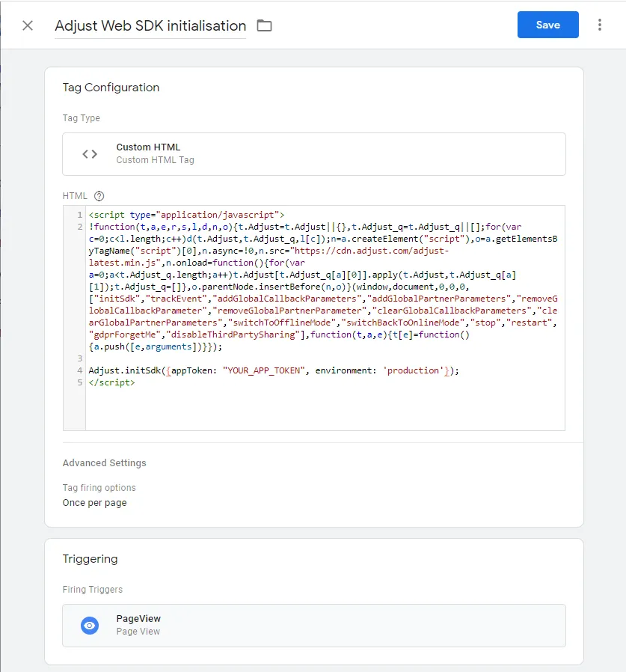The height and width of the screenshot is (672, 626).
Task: Click the Firing Triggers label
Action: click(93, 590)
